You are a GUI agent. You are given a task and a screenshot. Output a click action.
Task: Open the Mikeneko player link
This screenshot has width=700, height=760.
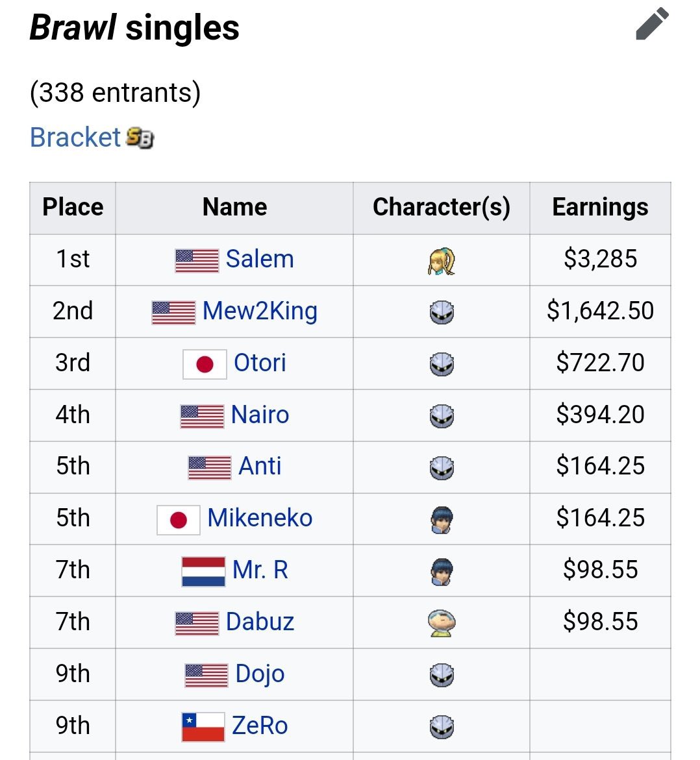point(260,518)
